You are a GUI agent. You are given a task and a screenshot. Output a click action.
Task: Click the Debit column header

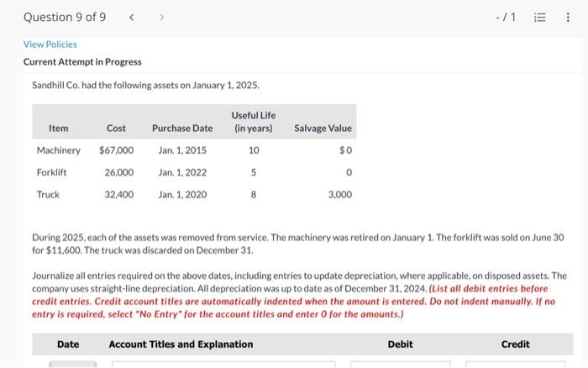[x=400, y=344]
